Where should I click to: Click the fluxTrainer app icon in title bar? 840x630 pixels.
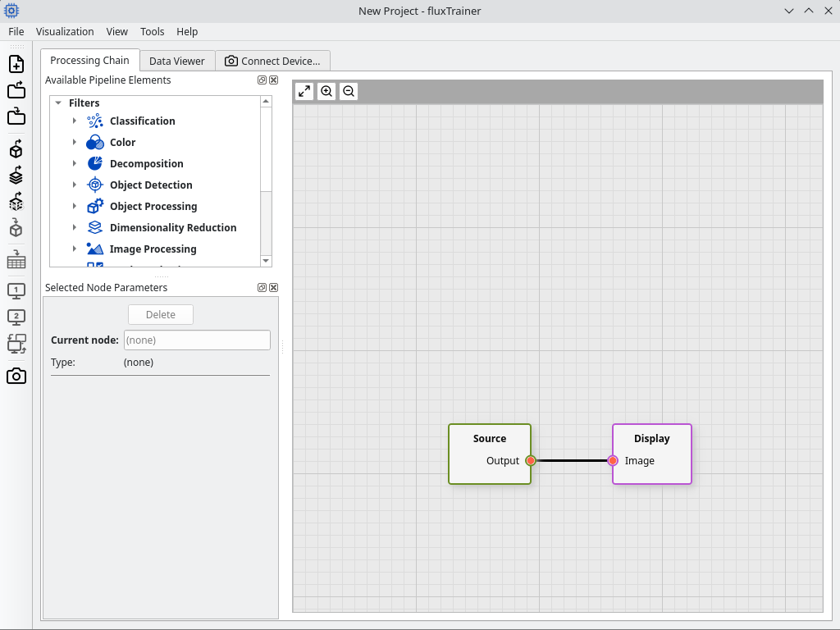[x=11, y=10]
